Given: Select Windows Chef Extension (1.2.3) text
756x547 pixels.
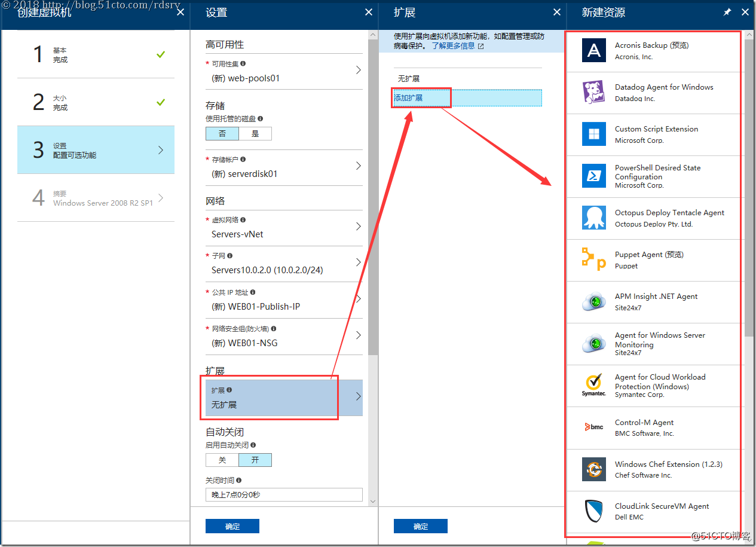Looking at the screenshot, I should click(669, 465).
